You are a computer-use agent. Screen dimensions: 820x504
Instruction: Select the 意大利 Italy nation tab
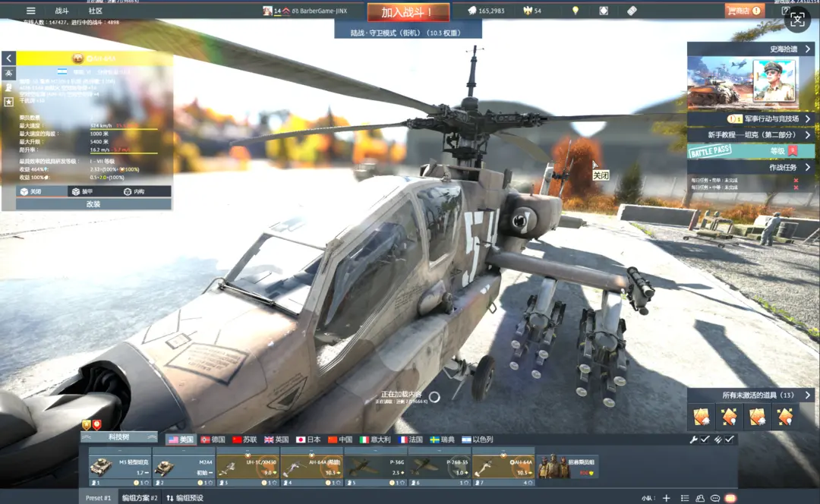tap(376, 439)
